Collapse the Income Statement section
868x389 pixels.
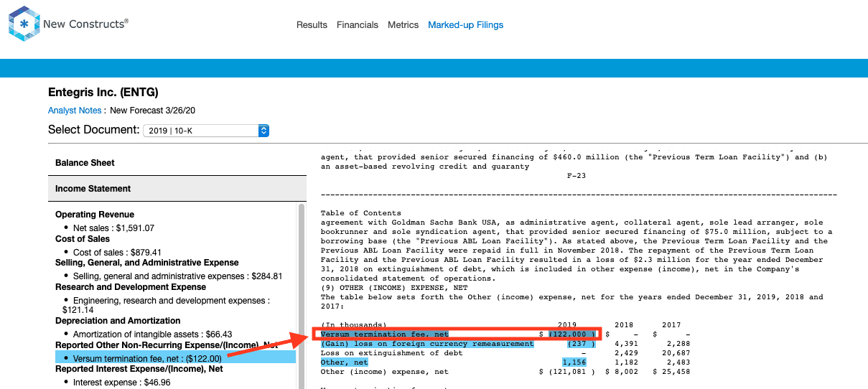coord(177,189)
